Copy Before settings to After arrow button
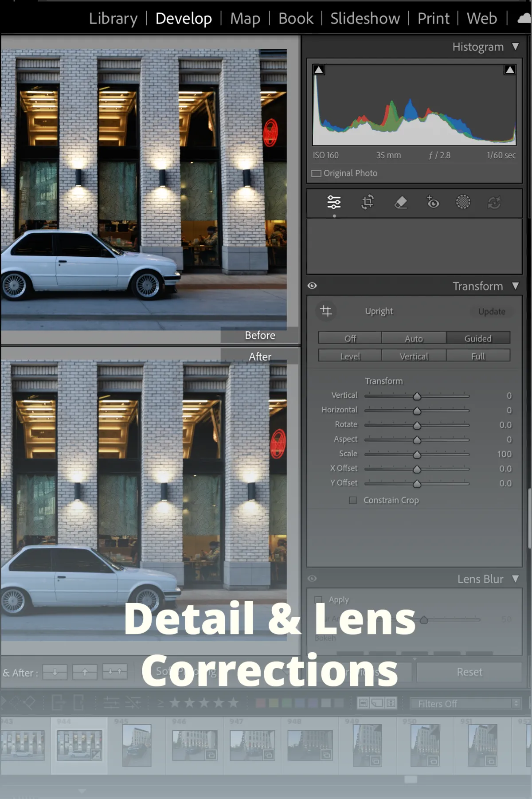 [55, 672]
